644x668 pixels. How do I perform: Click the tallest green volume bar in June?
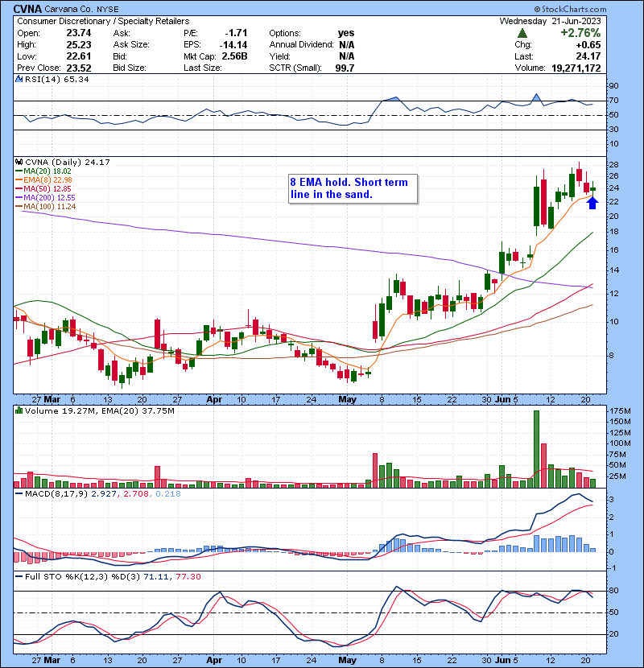[536, 449]
